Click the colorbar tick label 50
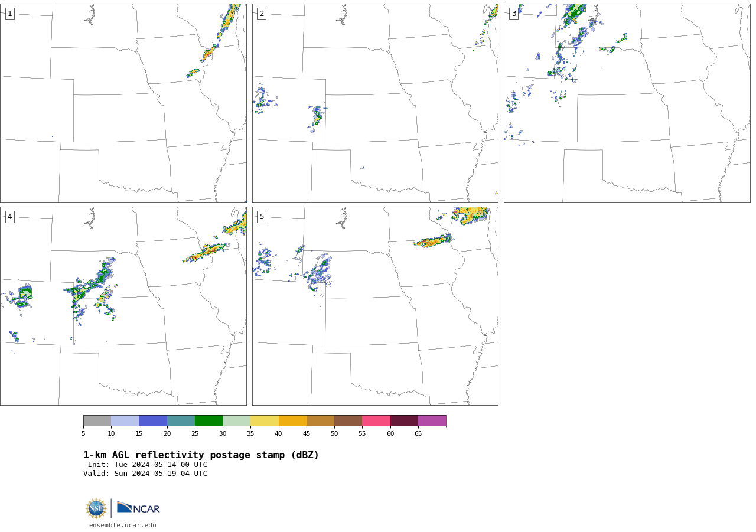The width and height of the screenshot is (756, 532). pos(334,434)
